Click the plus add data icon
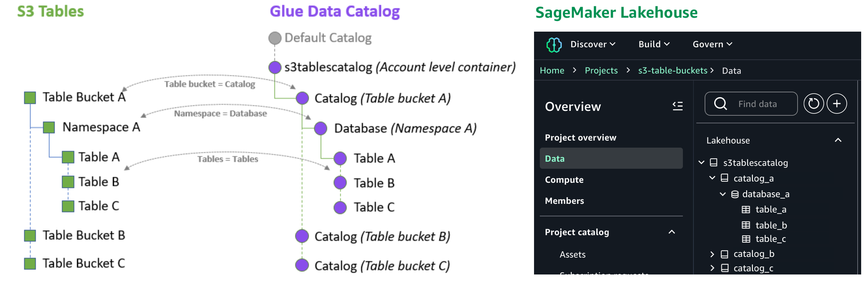This screenshot has width=868, height=281. pyautogui.click(x=836, y=104)
